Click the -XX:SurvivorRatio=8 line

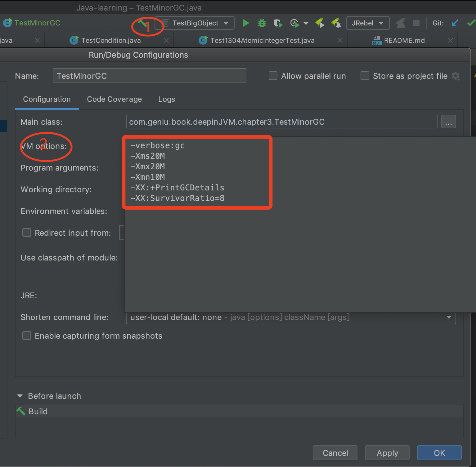click(177, 198)
